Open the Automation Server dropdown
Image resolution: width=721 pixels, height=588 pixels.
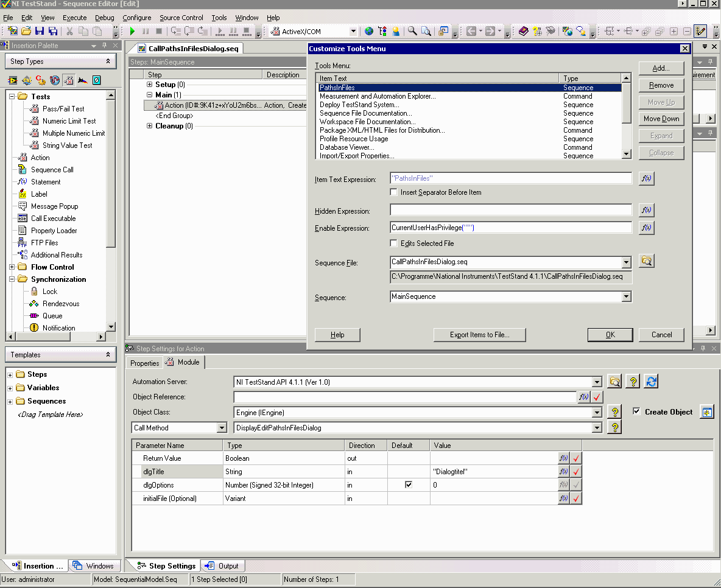[x=597, y=382]
